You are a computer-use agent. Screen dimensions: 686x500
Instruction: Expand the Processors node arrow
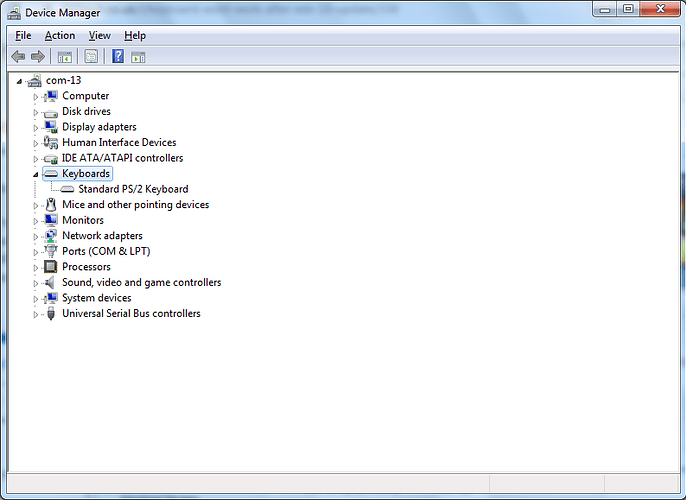36,268
